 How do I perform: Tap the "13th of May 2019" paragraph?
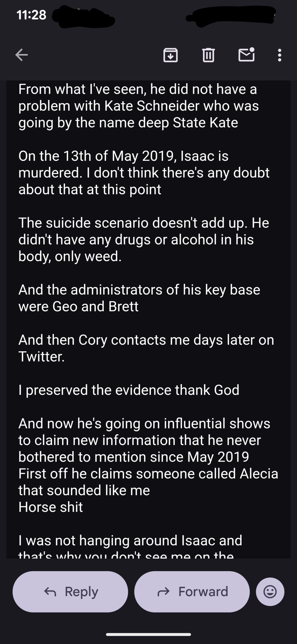pyautogui.click(x=144, y=173)
